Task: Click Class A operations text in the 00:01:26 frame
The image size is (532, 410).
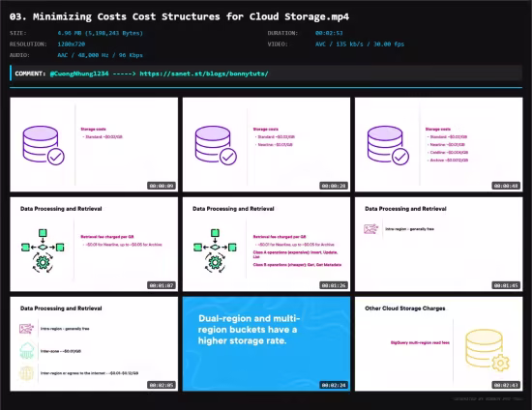Action: (295, 254)
